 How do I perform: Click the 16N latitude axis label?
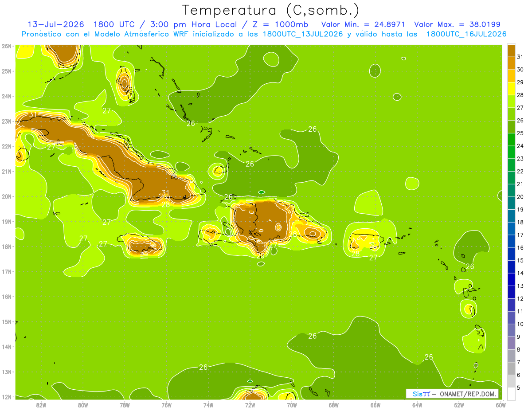[7, 297]
